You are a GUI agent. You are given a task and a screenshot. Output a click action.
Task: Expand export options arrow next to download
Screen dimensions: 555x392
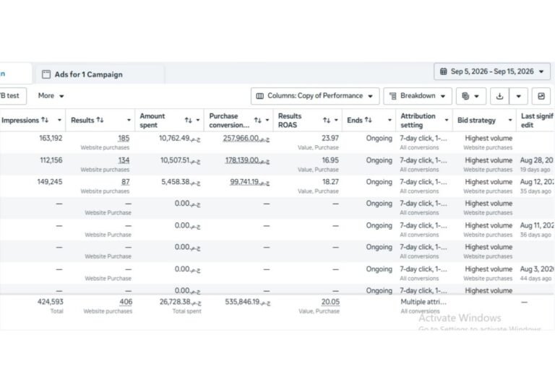519,96
